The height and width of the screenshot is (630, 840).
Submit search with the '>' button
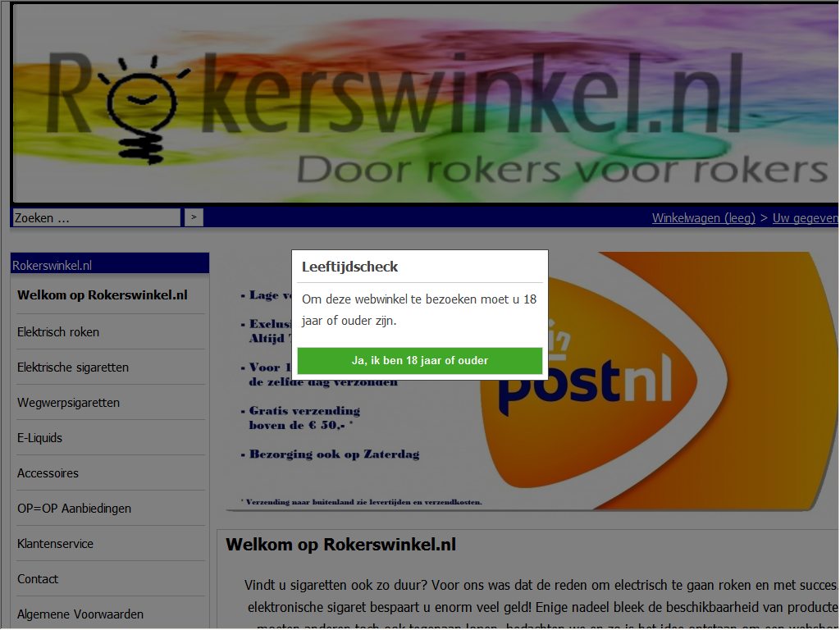click(194, 217)
